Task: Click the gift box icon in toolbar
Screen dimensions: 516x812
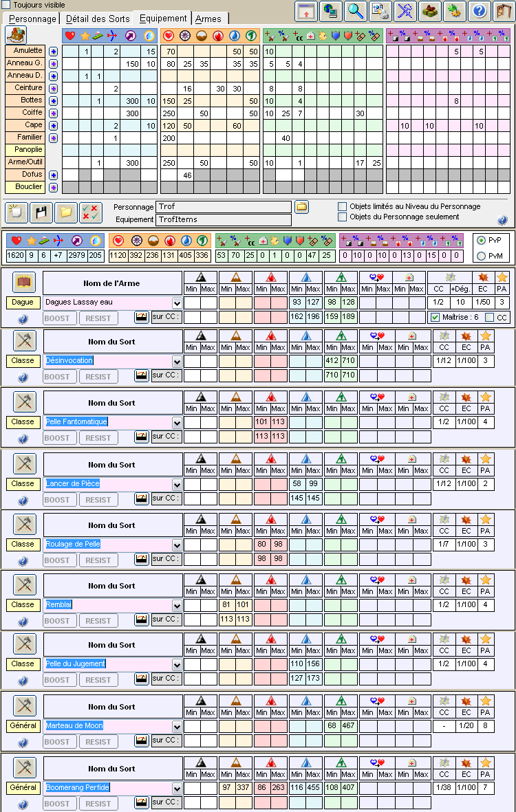Action: point(430,11)
